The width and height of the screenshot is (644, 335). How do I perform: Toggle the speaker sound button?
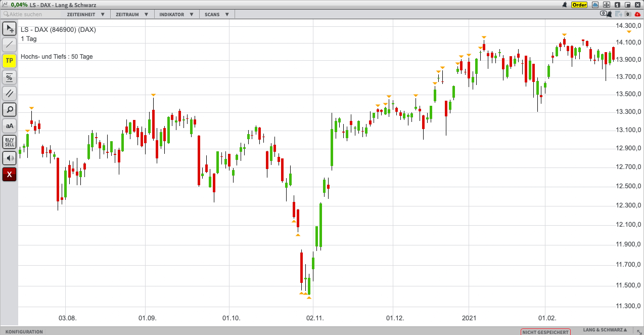tap(10, 158)
